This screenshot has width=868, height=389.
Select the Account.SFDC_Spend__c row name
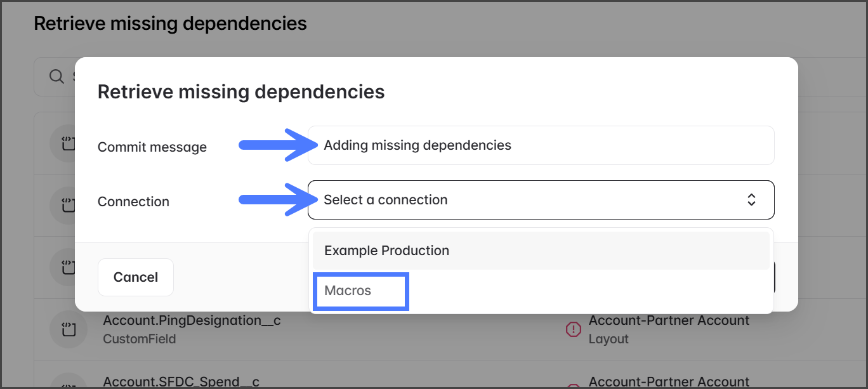tap(181, 381)
